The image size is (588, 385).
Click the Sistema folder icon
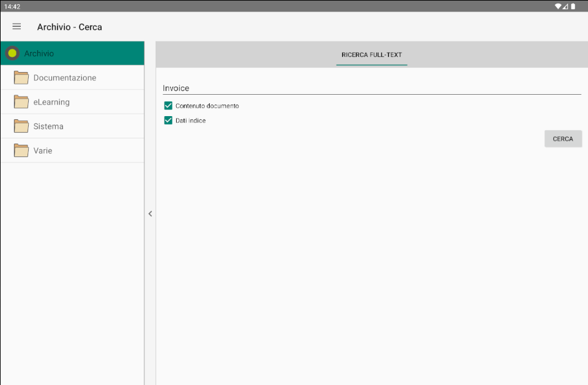click(21, 127)
